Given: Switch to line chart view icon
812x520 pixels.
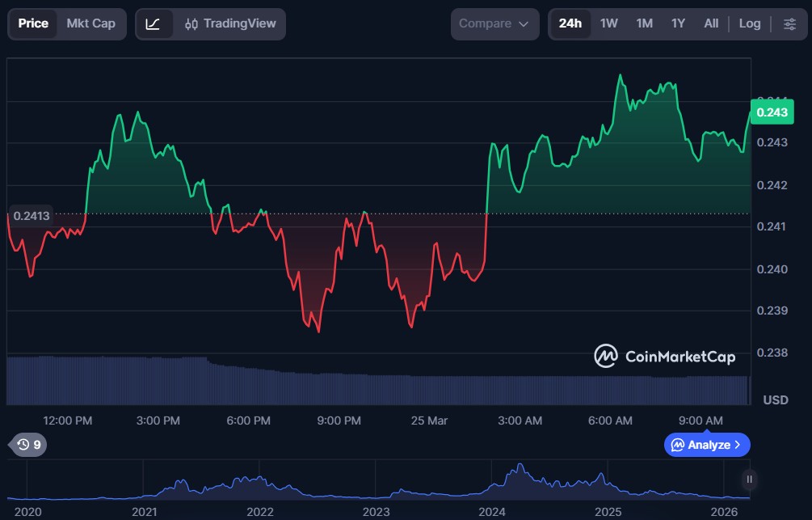Looking at the screenshot, I should pyautogui.click(x=153, y=24).
